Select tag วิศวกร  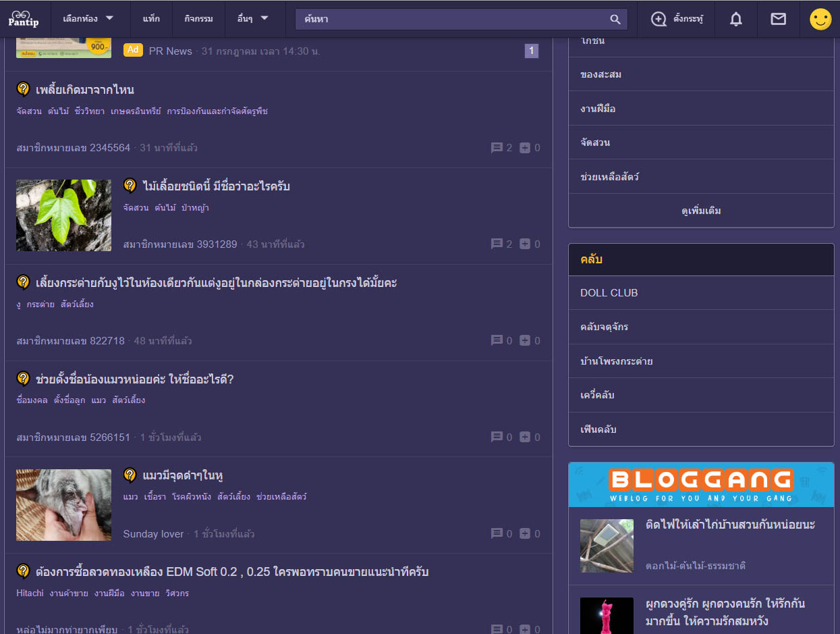(177, 593)
